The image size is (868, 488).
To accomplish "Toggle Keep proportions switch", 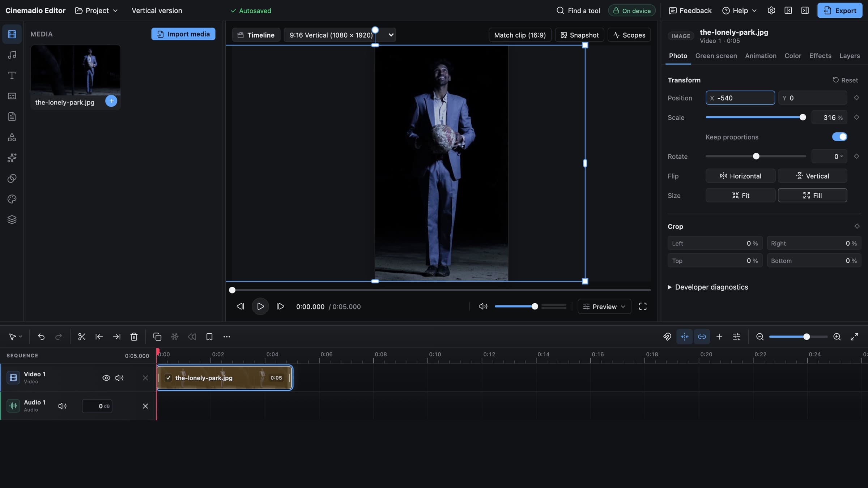I will pos(839,137).
